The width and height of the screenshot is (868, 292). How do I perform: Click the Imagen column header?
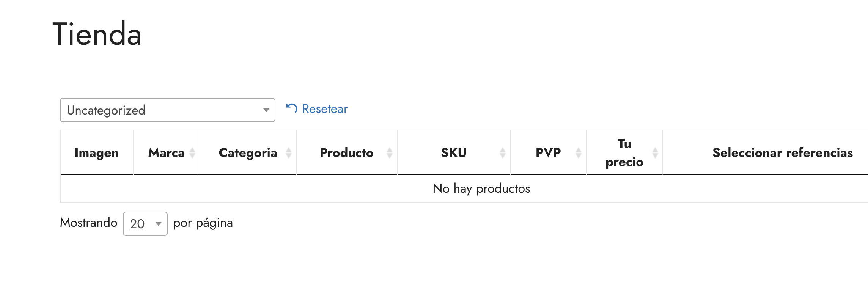coord(97,153)
